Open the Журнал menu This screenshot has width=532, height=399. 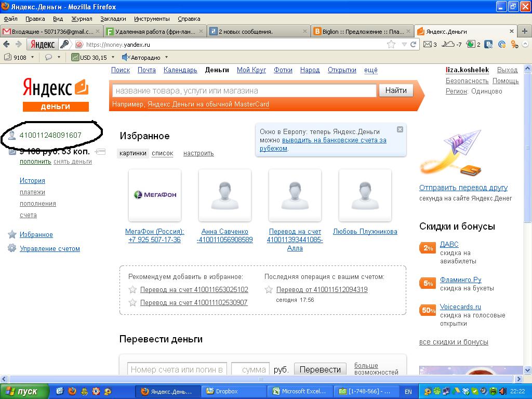tap(82, 19)
